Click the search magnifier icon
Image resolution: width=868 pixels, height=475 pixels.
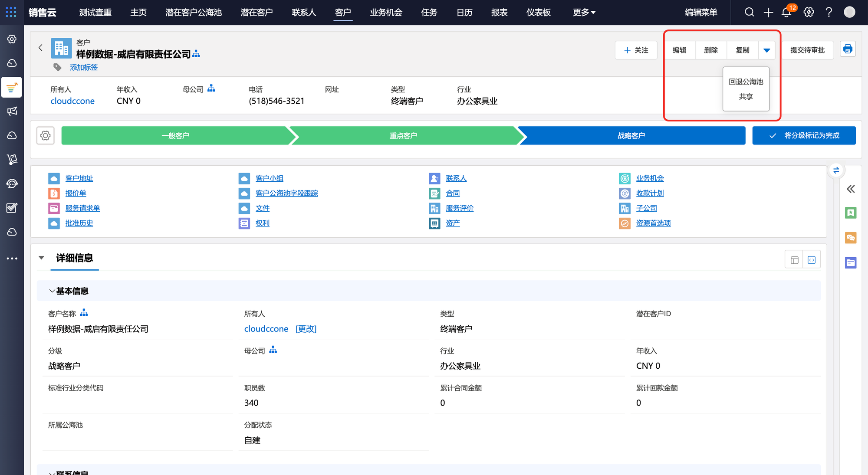coord(750,12)
